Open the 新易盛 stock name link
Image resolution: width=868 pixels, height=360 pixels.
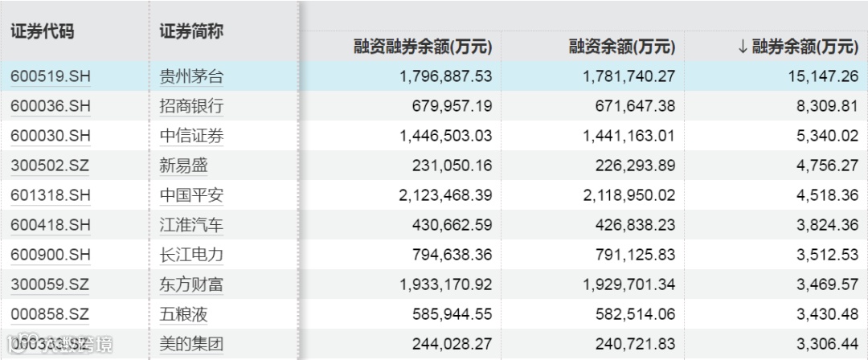[x=184, y=166]
